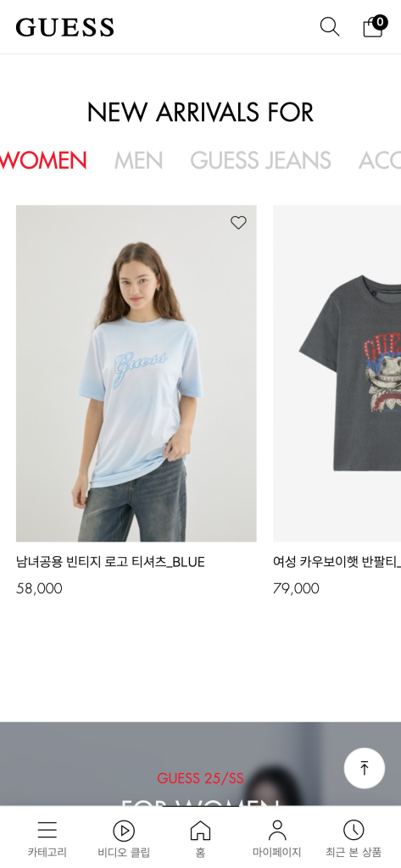Go to 홈 via house icon
Screen dimensions: 401x868
tap(200, 830)
